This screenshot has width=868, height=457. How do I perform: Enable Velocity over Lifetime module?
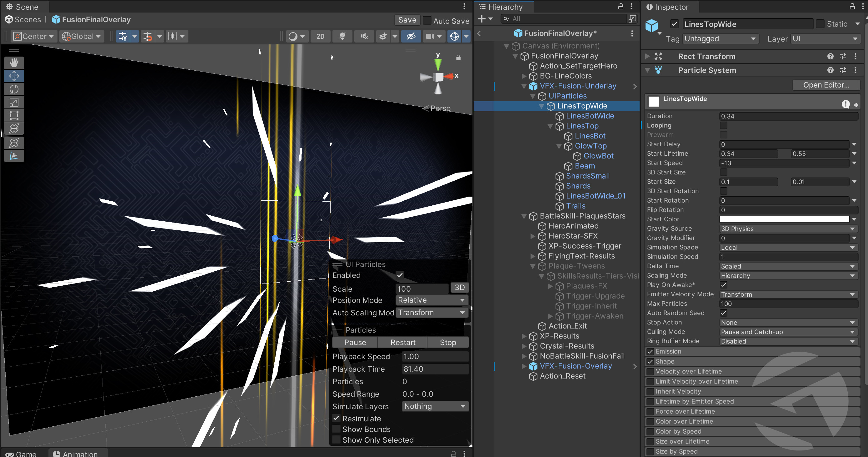pyautogui.click(x=650, y=371)
